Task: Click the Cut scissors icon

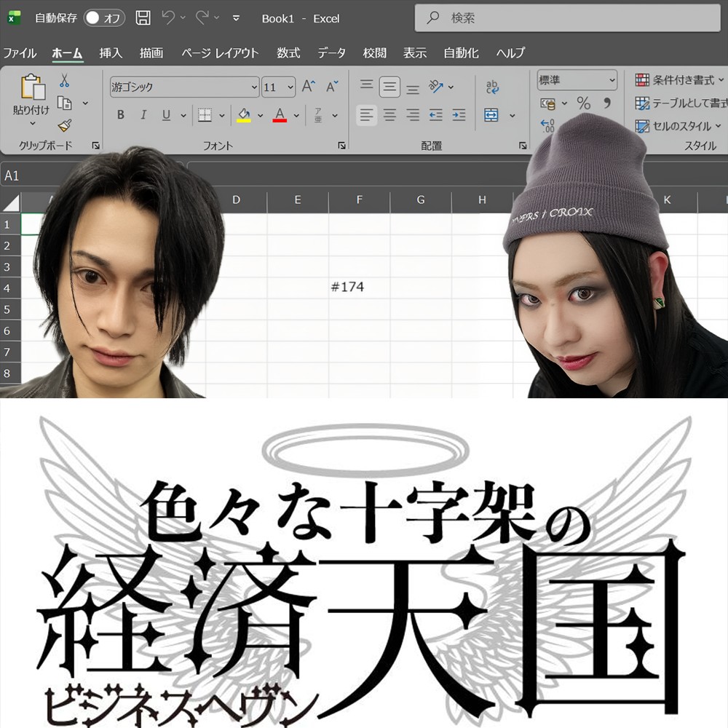Action: (x=65, y=81)
